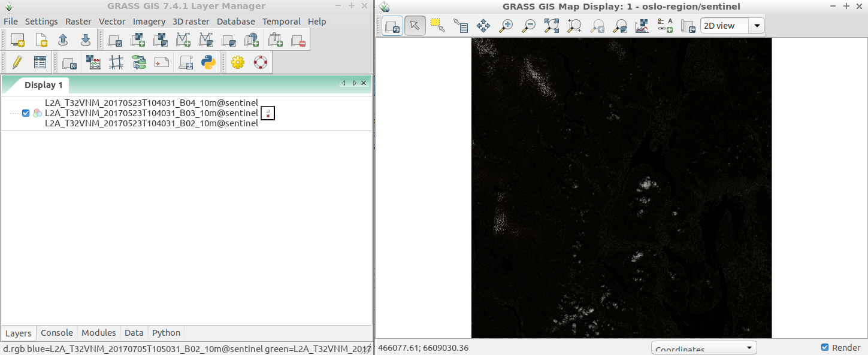This screenshot has height=355, width=868.
Task: Open the script editor scroll icon
Action: click(x=186, y=62)
